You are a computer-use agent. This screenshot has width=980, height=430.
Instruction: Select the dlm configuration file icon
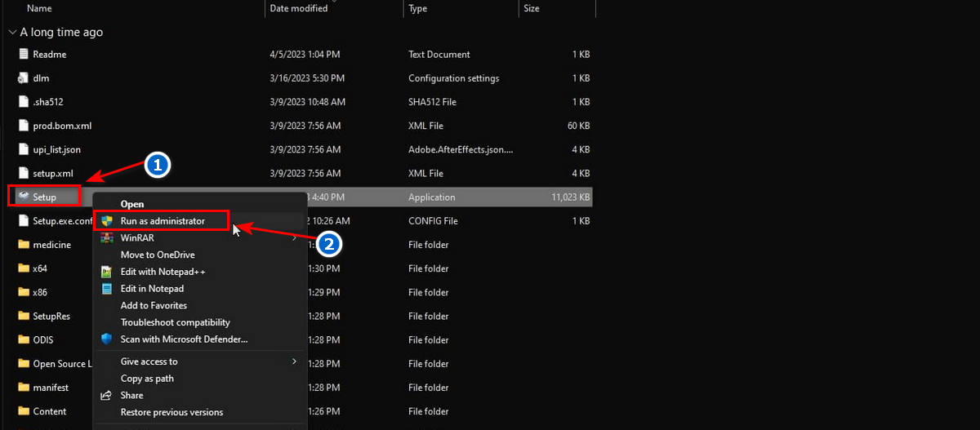tap(23, 78)
